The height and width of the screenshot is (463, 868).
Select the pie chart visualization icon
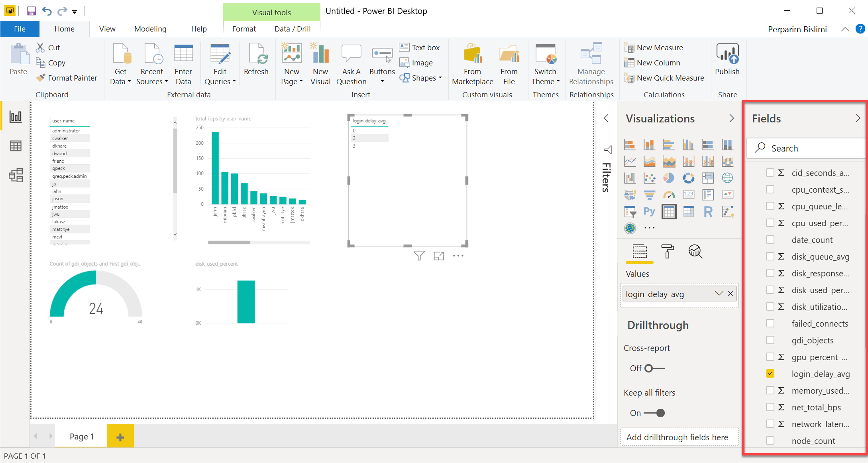[x=669, y=178]
